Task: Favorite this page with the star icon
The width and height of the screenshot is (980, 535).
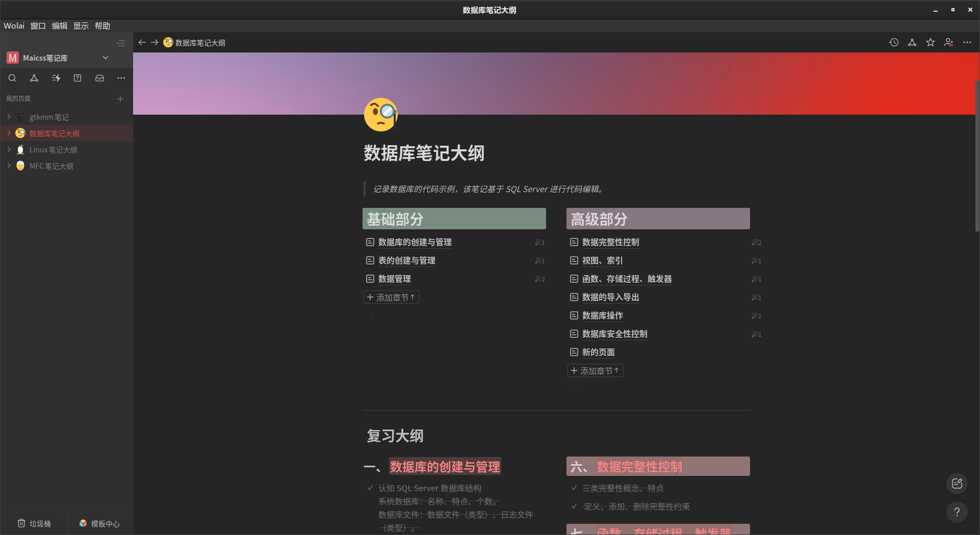Action: pyautogui.click(x=931, y=42)
